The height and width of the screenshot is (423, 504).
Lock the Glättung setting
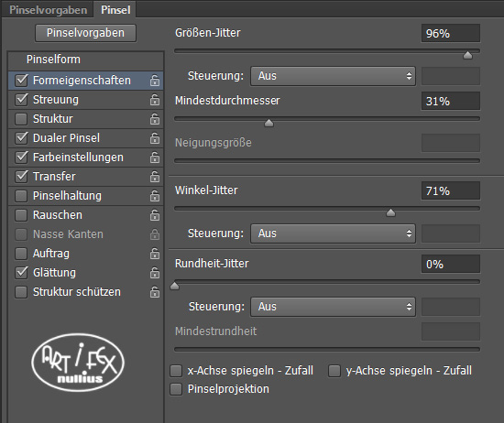[x=155, y=273]
